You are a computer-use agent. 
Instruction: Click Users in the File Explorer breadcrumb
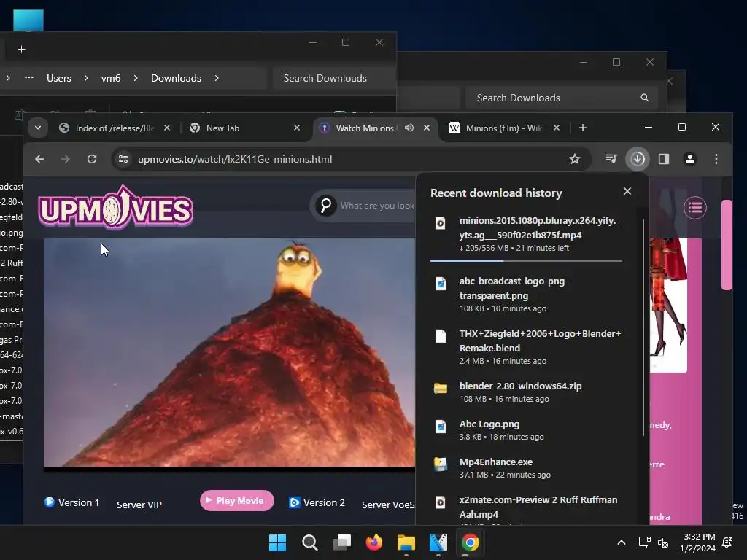pos(58,78)
